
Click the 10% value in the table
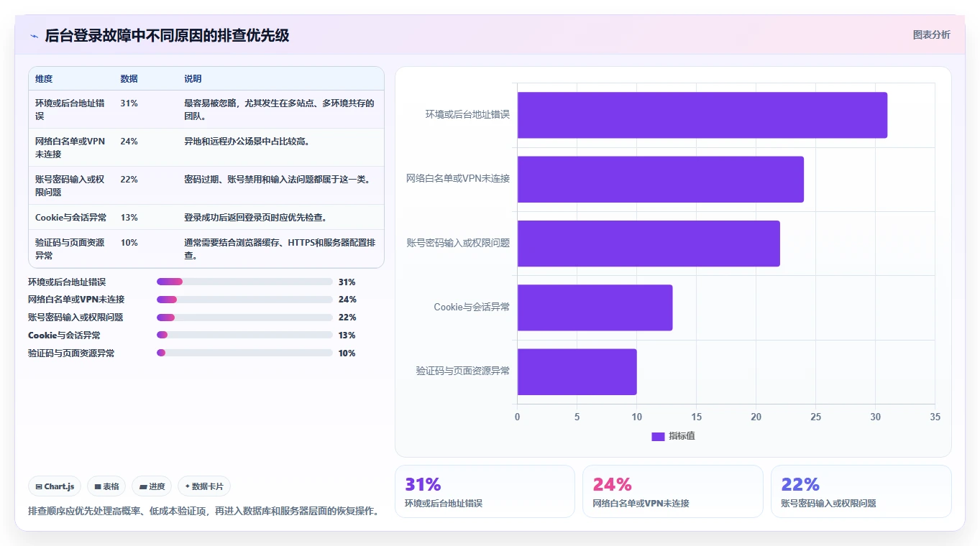point(129,243)
